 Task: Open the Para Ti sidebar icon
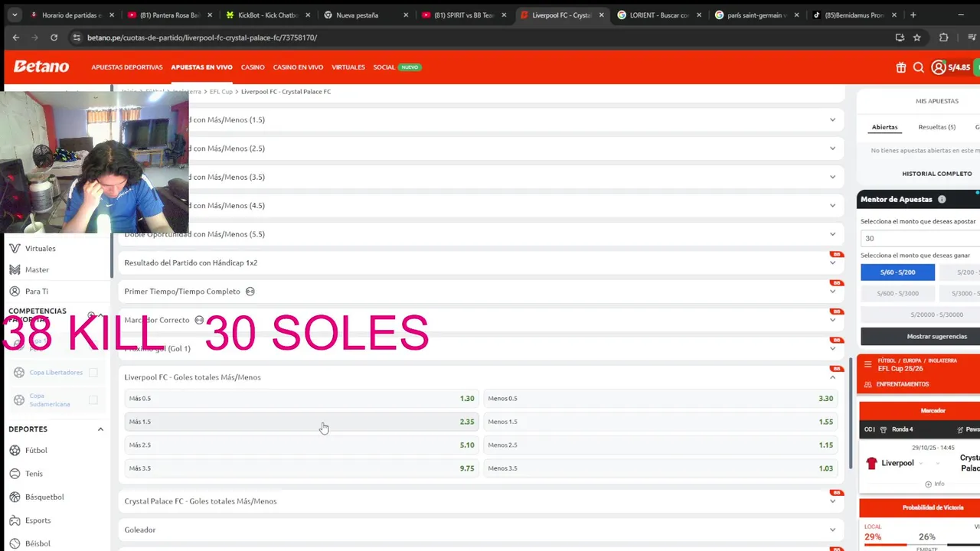coord(15,291)
